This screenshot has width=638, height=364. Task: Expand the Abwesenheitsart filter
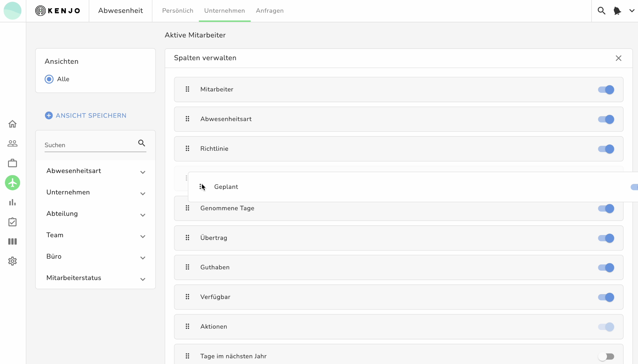point(143,172)
